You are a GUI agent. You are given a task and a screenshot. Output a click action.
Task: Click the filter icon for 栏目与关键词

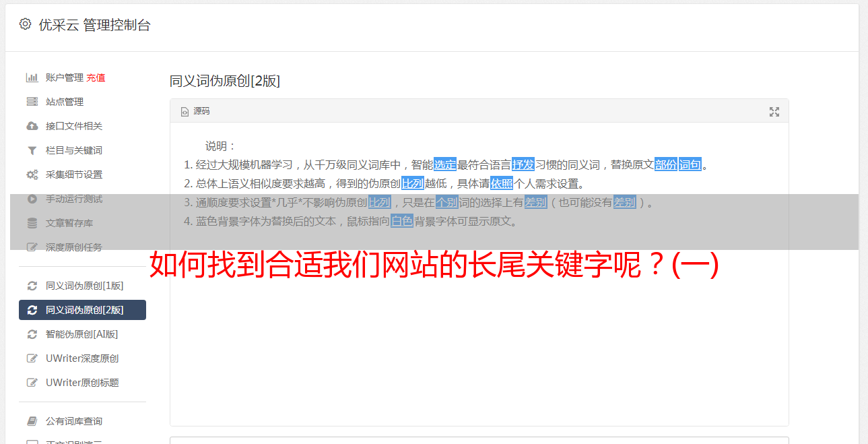[32, 150]
